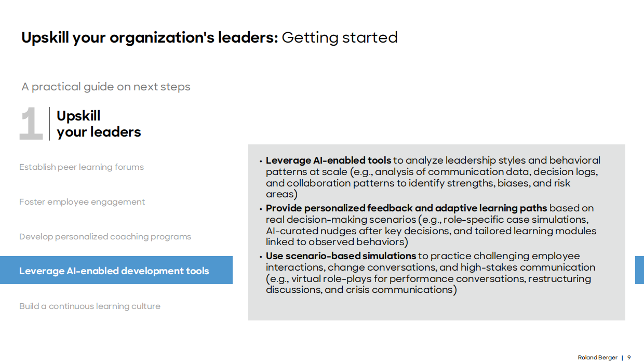Open the "Foster employee engagement" section
Screen dimensions: 644x362
(82, 202)
